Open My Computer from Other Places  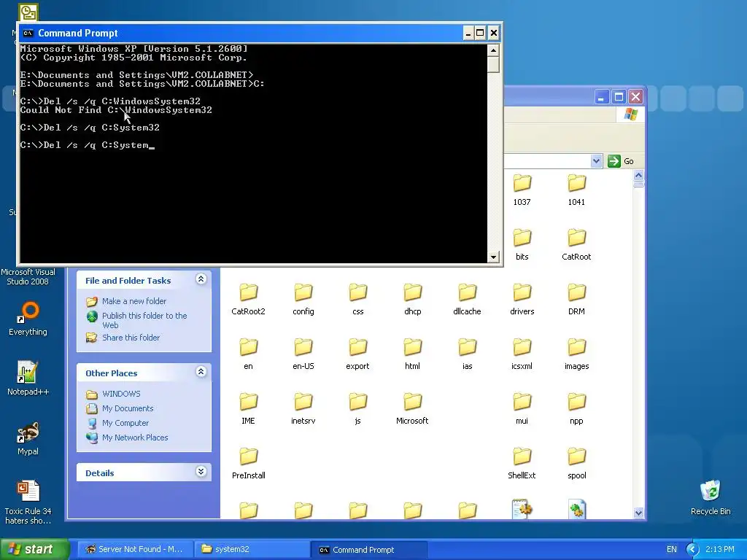[x=125, y=423]
